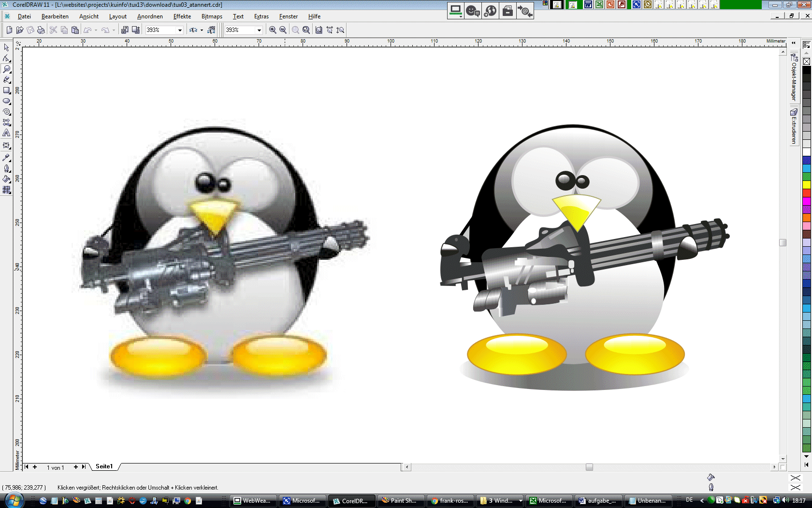Image resolution: width=812 pixels, height=508 pixels.
Task: Open the Bitmaps menu
Action: 212,16
